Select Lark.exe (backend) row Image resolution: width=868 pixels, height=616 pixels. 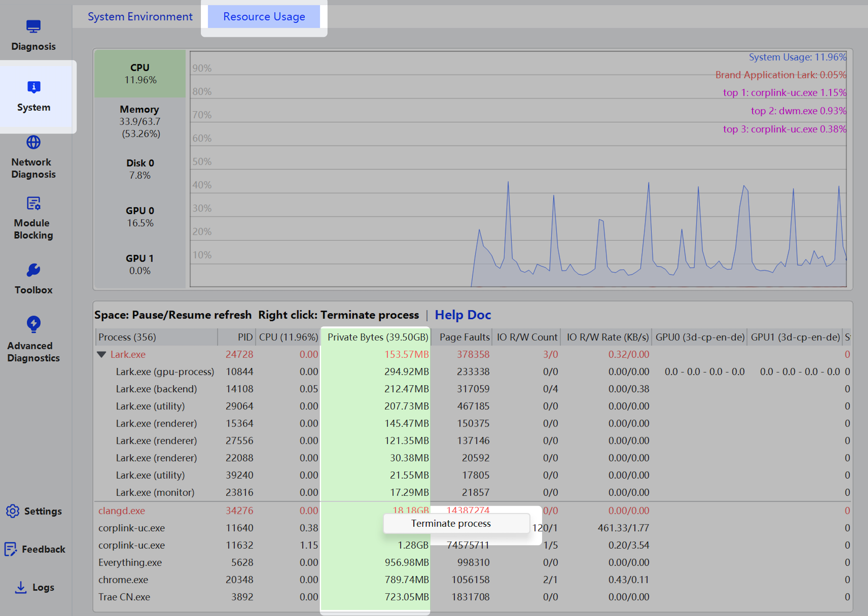coord(473,389)
